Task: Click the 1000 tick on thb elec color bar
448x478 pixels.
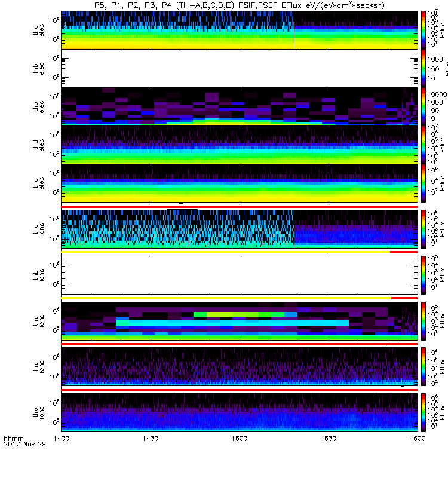Action: pyautogui.click(x=435, y=59)
